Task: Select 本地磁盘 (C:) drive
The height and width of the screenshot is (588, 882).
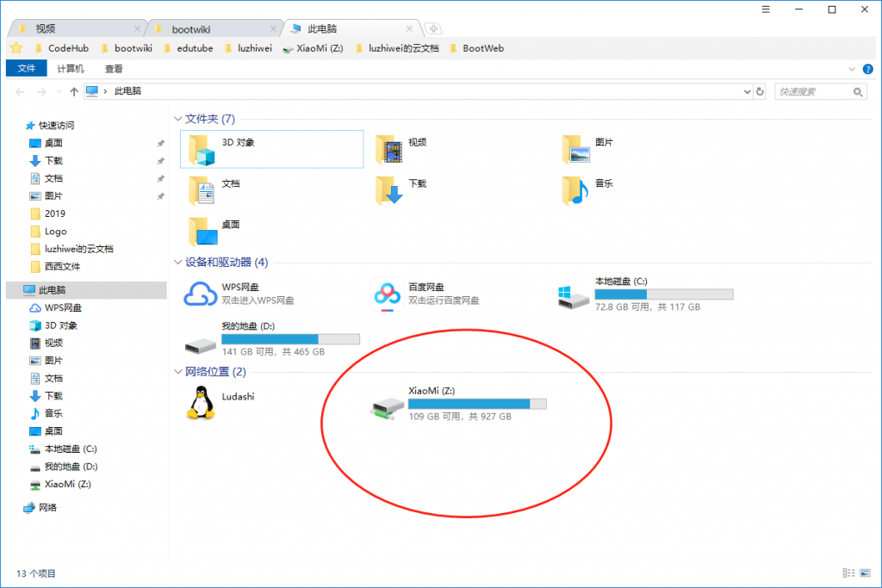Action: (646, 294)
